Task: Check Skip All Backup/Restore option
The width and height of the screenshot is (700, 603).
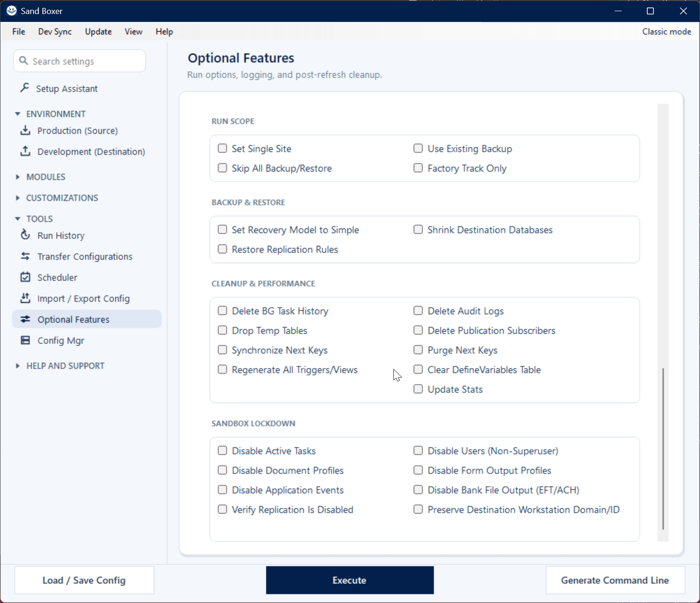Action: [x=222, y=168]
